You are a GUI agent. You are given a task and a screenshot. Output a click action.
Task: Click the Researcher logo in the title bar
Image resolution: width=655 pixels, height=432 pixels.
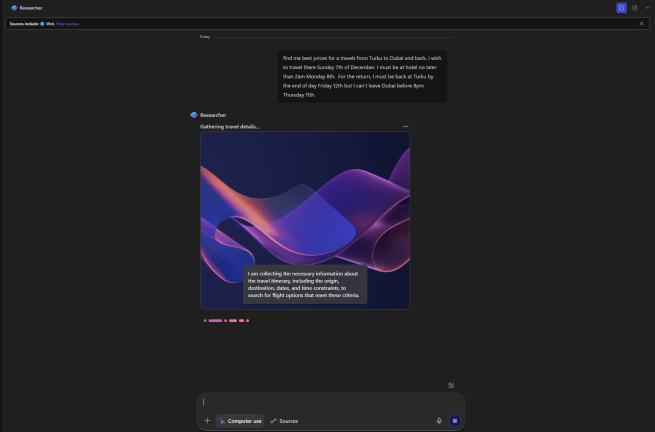point(14,8)
